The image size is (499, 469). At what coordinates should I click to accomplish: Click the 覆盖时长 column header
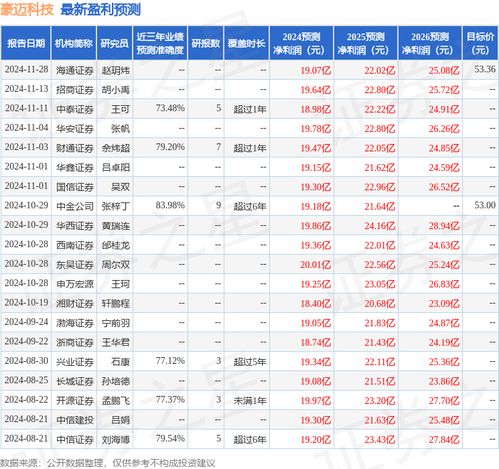(246, 43)
